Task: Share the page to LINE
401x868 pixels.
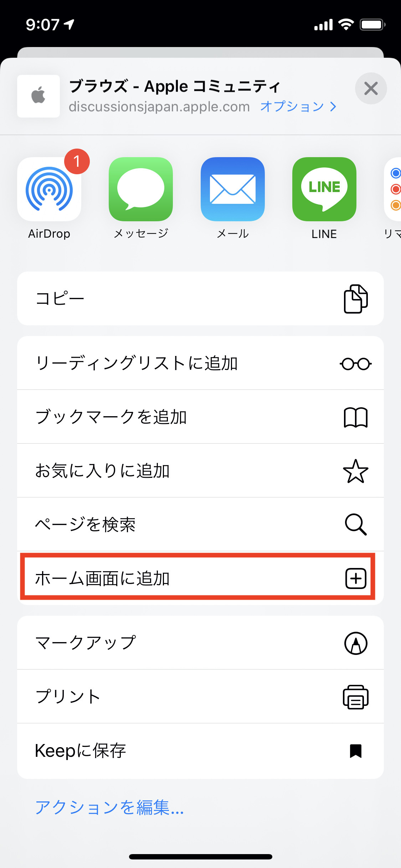Action: pyautogui.click(x=324, y=189)
